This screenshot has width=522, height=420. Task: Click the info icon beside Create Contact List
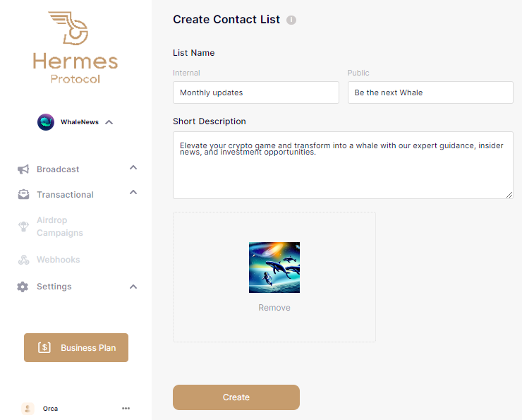(291, 20)
